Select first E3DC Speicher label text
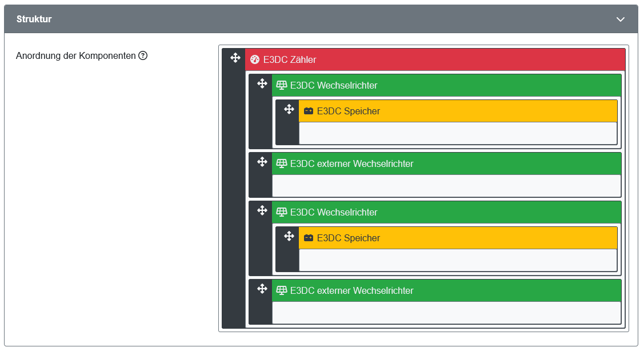Viewport: 644px width, 351px height. [x=349, y=111]
